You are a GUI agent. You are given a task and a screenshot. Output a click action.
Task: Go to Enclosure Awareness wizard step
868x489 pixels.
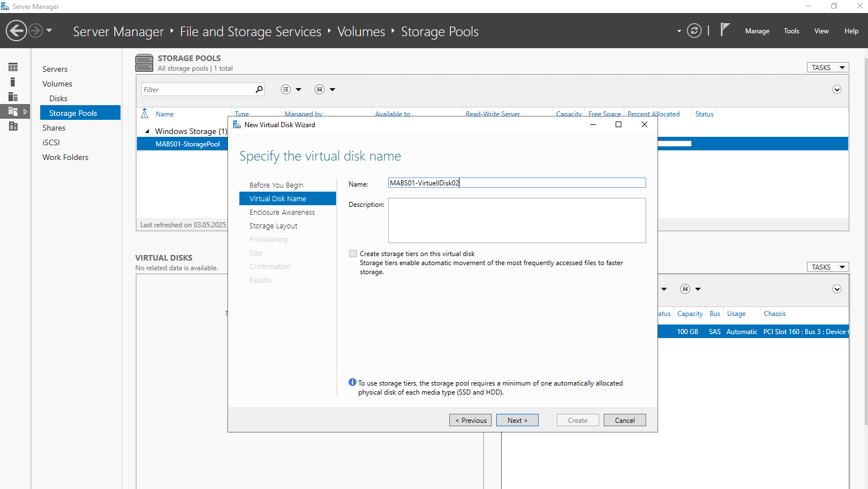(x=282, y=212)
